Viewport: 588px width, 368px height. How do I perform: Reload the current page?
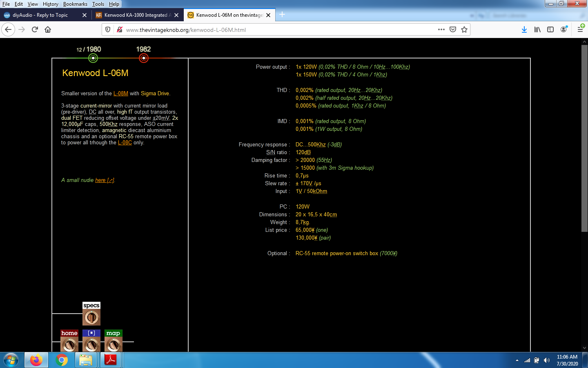(x=35, y=29)
